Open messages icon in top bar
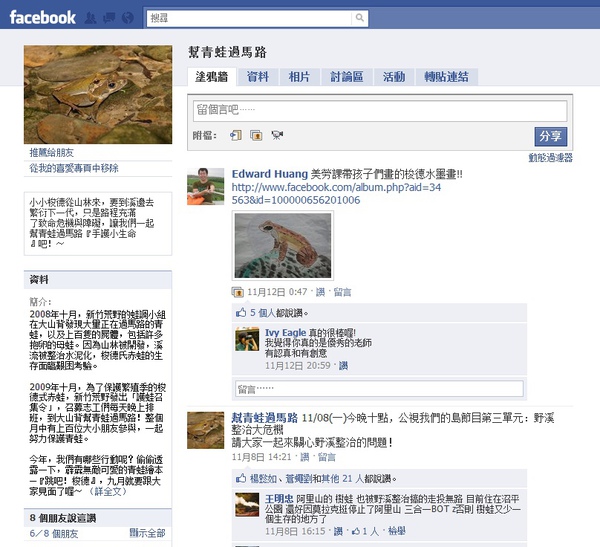Screen dimensions: 600x547 (109, 18)
